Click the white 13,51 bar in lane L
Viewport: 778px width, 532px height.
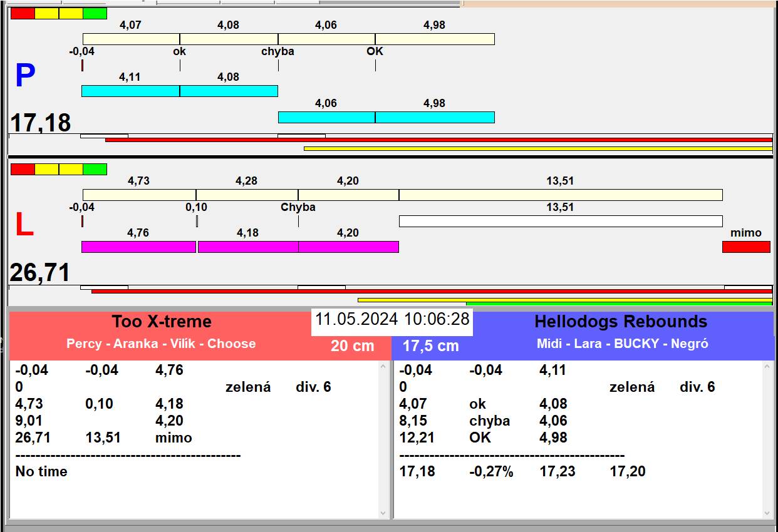[x=560, y=221]
